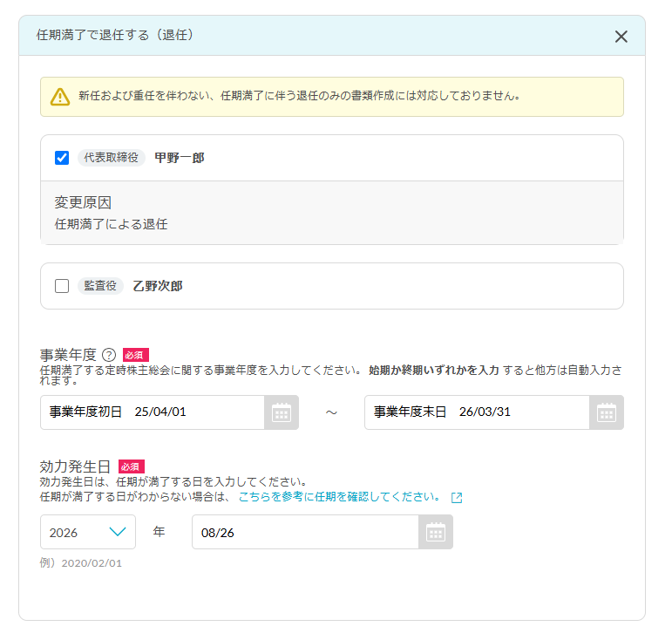Screen dimensions: 672x640
Task: Click the 年 label after the year dropdown
Action: tap(159, 532)
